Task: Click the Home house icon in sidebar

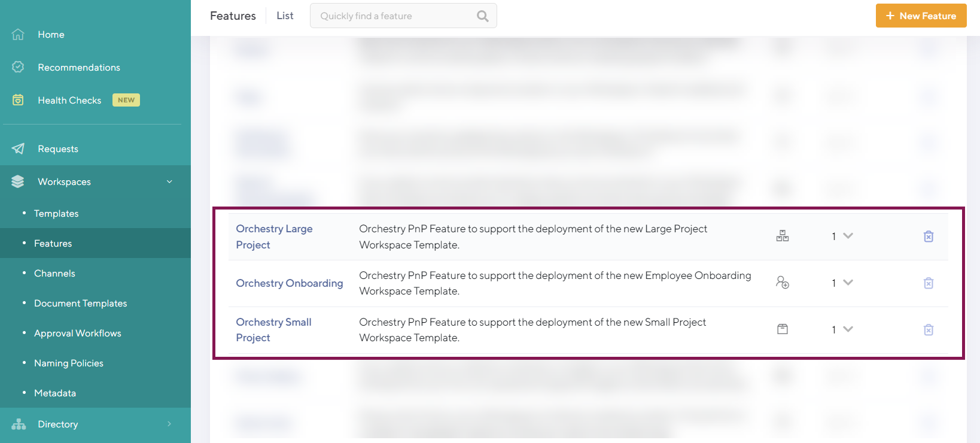Action: pyautogui.click(x=18, y=35)
